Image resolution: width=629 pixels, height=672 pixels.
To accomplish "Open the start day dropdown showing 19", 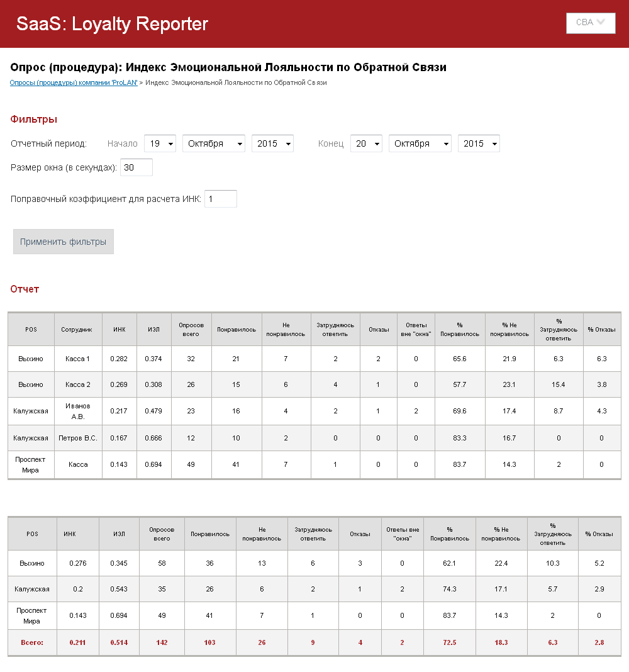I will click(x=160, y=143).
